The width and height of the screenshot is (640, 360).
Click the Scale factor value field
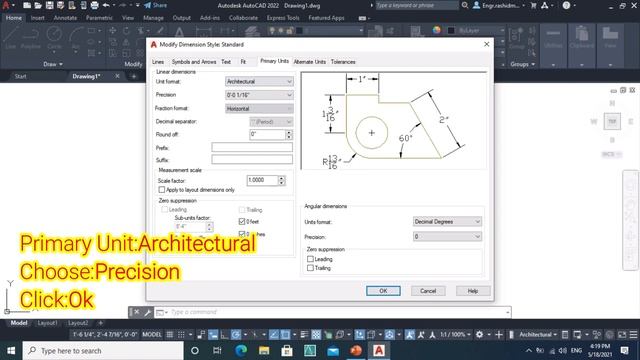[262, 180]
